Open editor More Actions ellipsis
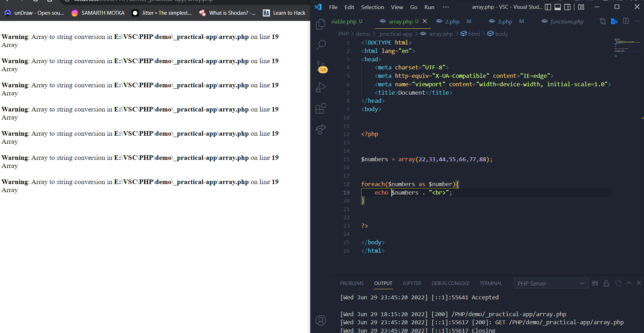This screenshot has height=333, width=644. [637, 21]
